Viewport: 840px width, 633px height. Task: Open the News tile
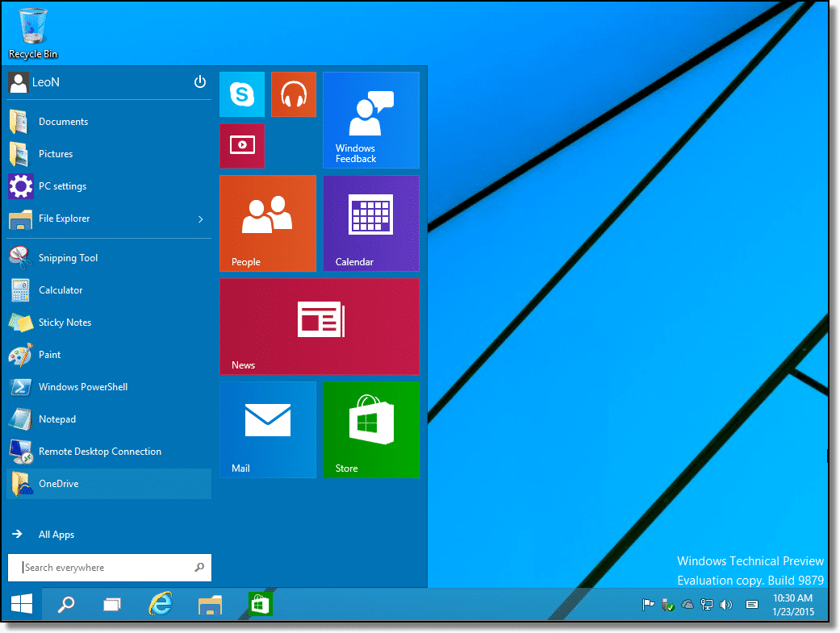point(319,327)
